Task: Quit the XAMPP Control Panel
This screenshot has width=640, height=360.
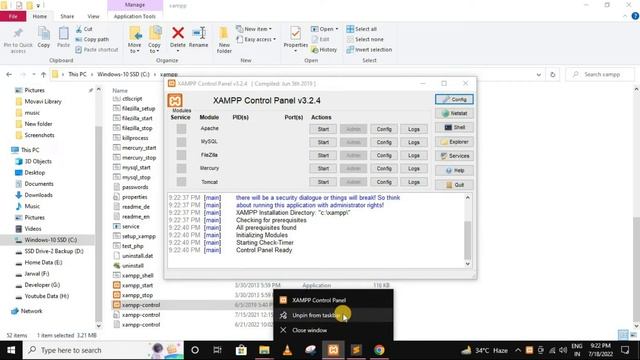Action: (x=454, y=185)
